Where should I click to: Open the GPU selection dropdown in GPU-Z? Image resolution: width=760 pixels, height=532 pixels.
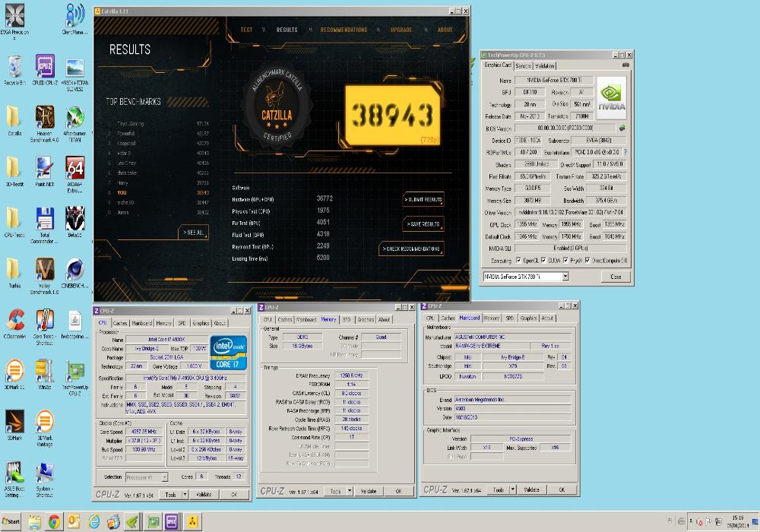pyautogui.click(x=565, y=277)
